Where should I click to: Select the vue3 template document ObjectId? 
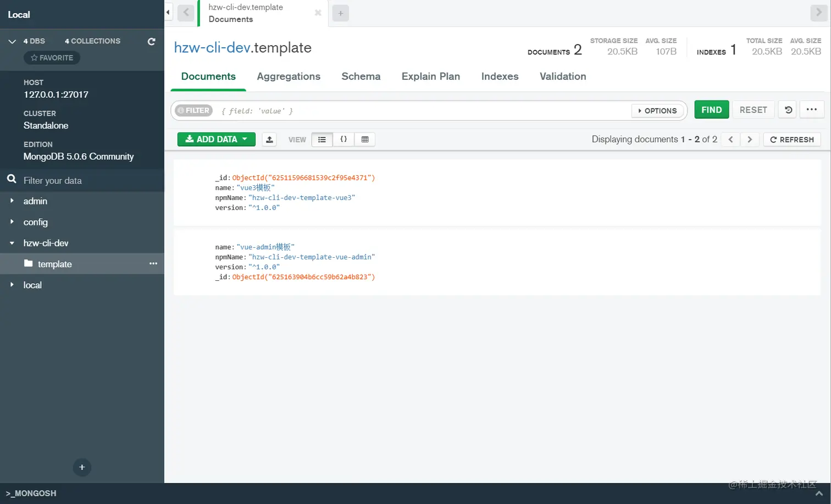point(303,178)
